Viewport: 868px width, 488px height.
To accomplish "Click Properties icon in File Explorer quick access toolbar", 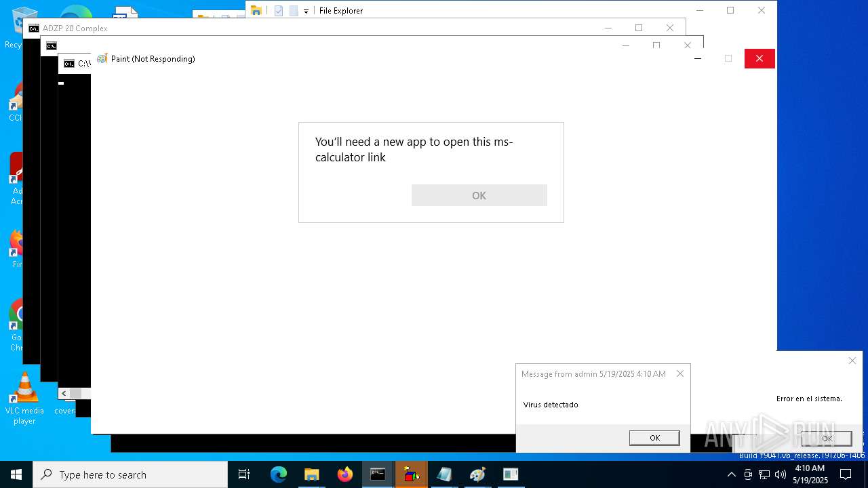I will pos(279,11).
